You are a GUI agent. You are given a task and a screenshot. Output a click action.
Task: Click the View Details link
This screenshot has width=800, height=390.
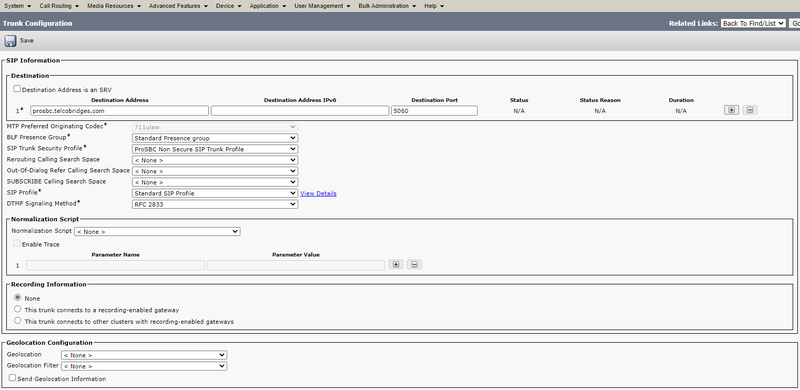(x=318, y=193)
